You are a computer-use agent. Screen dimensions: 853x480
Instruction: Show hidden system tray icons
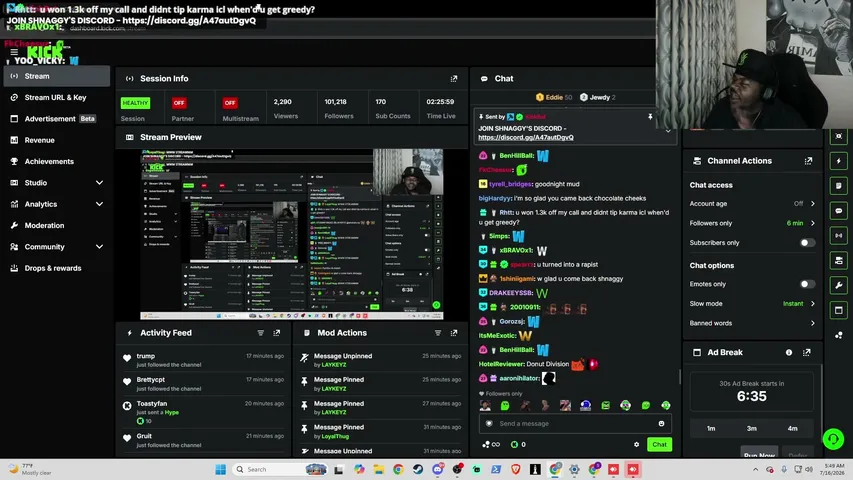point(756,469)
